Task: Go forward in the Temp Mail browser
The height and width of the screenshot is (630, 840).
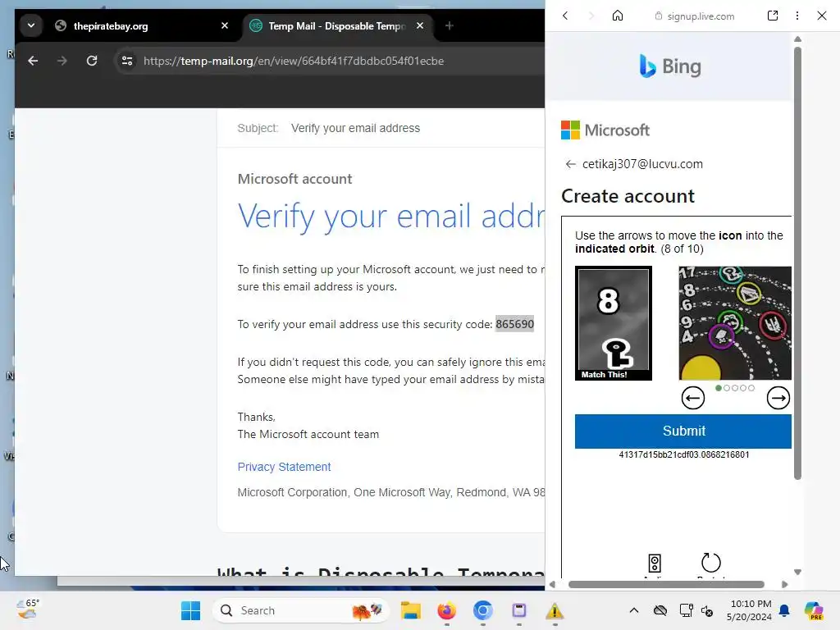Action: pyautogui.click(x=62, y=61)
